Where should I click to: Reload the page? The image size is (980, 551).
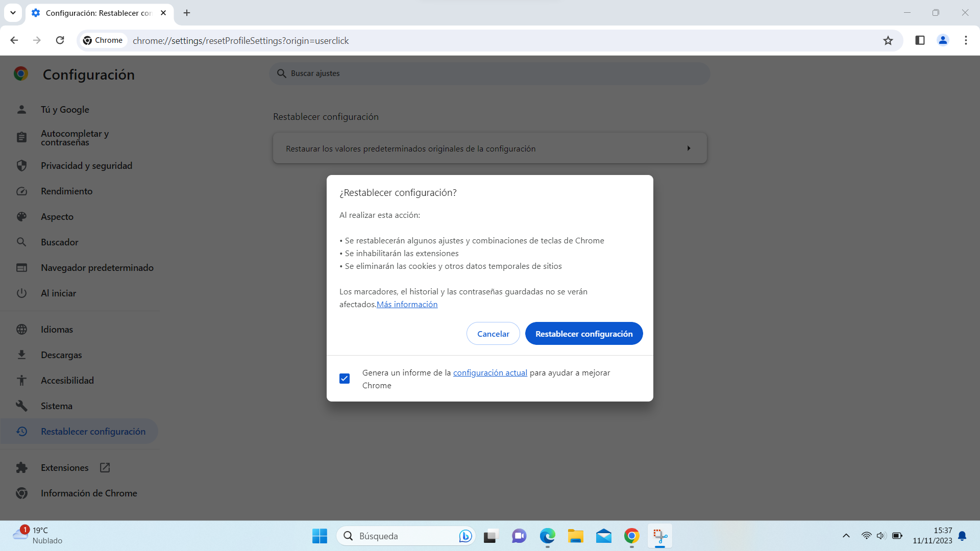[60, 40]
